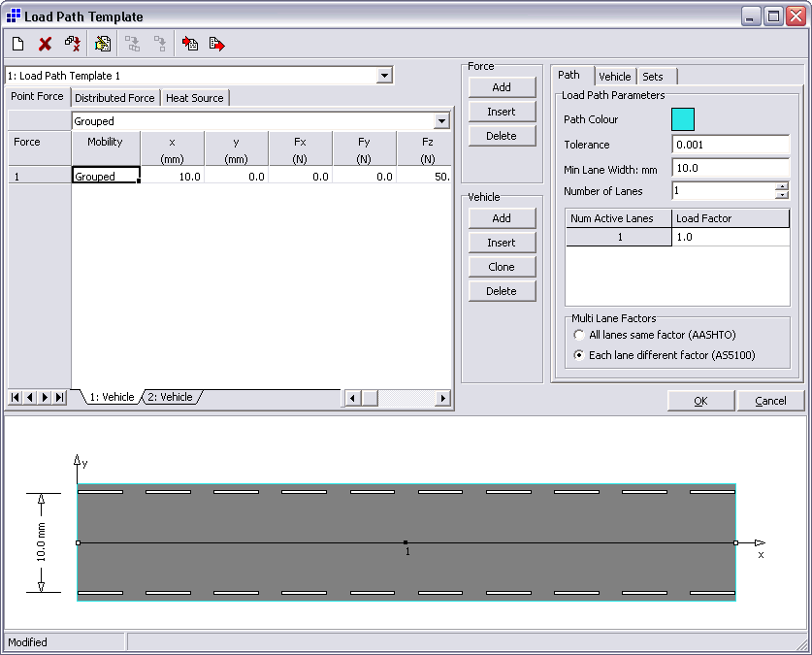Click the OK button
The width and height of the screenshot is (812, 655).
(699, 401)
